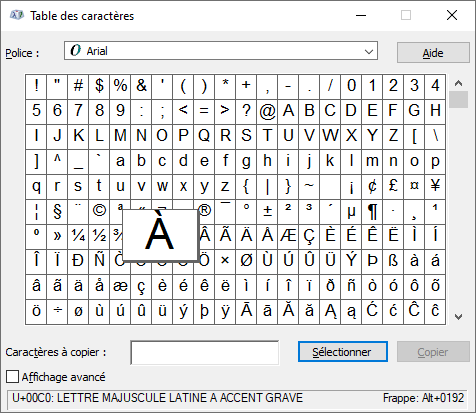Image resolution: width=476 pixels, height=413 pixels.
Task: Click the vertical scrollbar thumb
Action: [x=459, y=100]
